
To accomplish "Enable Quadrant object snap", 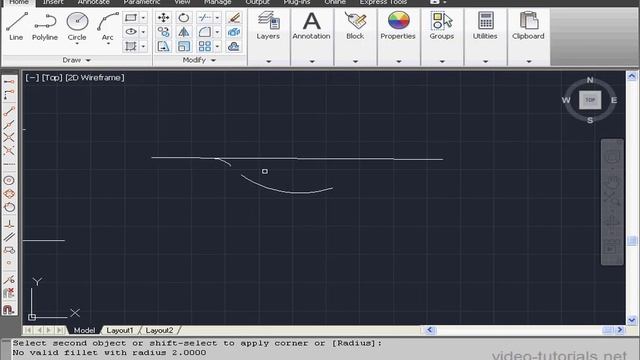I will [x=9, y=193].
